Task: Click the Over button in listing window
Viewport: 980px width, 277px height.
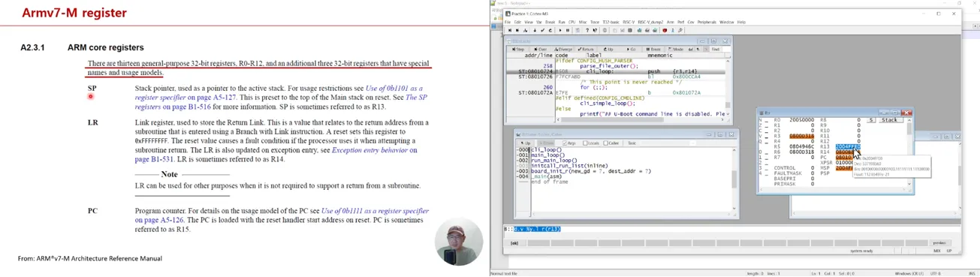Action: (x=541, y=50)
